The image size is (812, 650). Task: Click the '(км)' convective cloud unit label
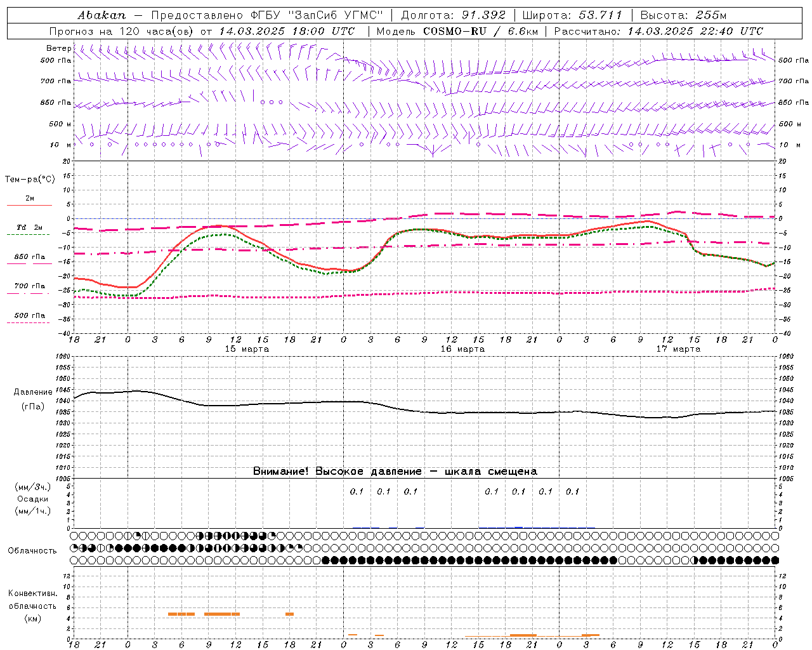(33, 618)
